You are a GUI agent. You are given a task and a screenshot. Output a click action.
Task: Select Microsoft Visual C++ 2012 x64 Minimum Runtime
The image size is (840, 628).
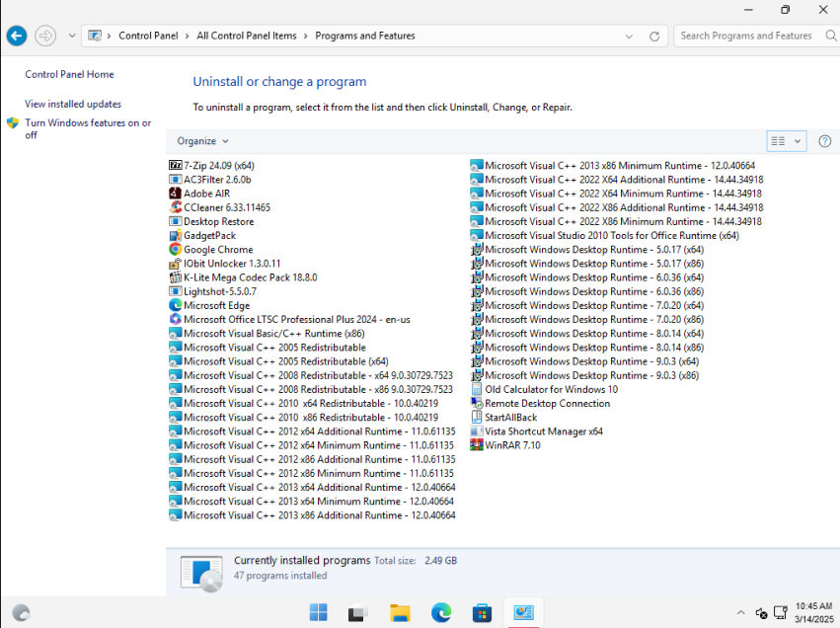click(x=311, y=444)
